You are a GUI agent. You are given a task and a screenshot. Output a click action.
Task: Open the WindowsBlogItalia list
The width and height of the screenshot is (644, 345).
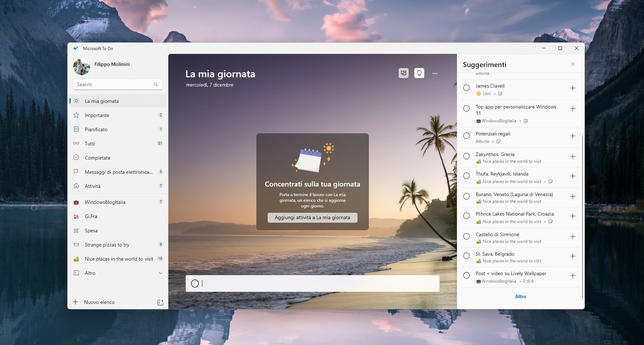click(x=118, y=202)
